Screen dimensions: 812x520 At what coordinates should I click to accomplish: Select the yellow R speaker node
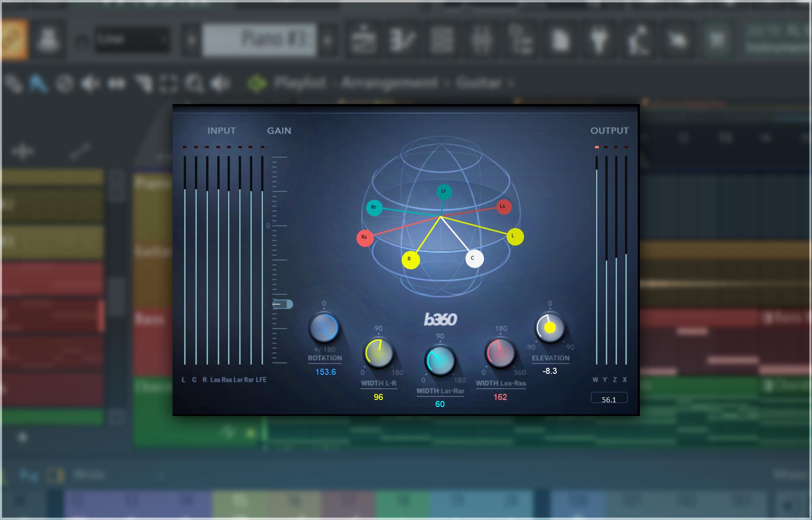411,260
